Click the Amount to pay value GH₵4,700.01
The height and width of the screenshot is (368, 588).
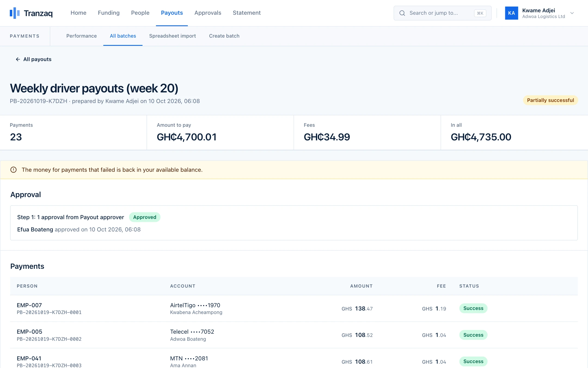186,137
